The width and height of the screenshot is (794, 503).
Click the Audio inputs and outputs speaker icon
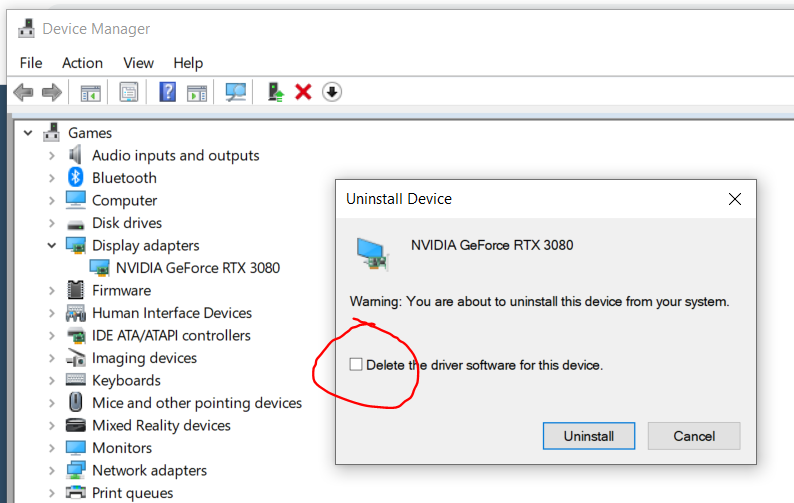pos(75,154)
